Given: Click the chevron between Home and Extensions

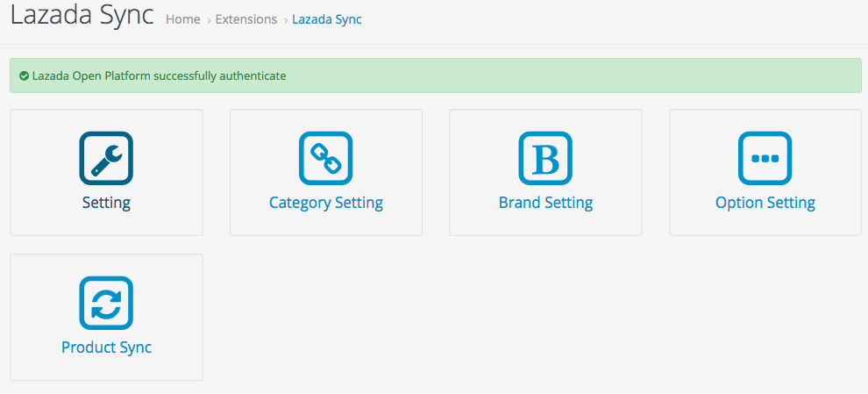Looking at the screenshot, I should tap(209, 19).
